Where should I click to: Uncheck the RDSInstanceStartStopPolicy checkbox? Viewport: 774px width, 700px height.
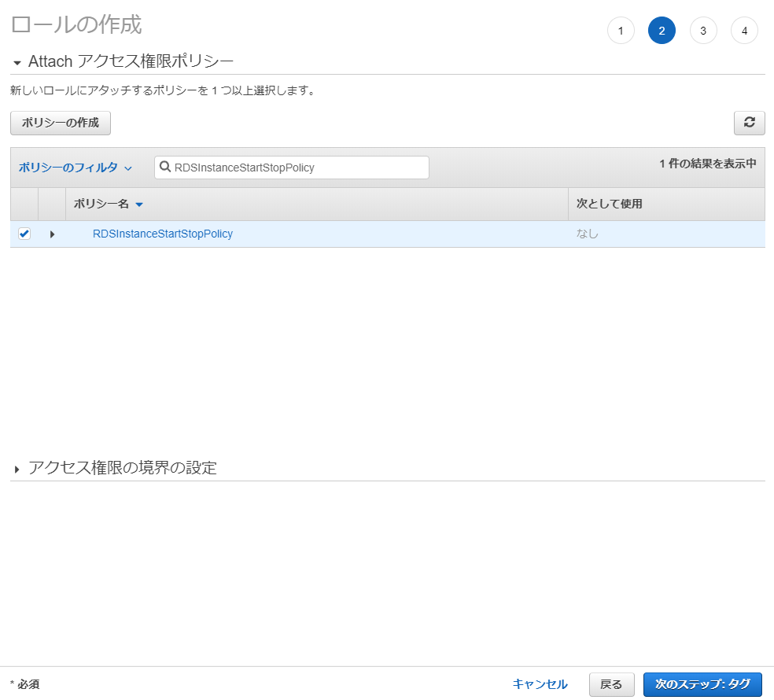[24, 234]
